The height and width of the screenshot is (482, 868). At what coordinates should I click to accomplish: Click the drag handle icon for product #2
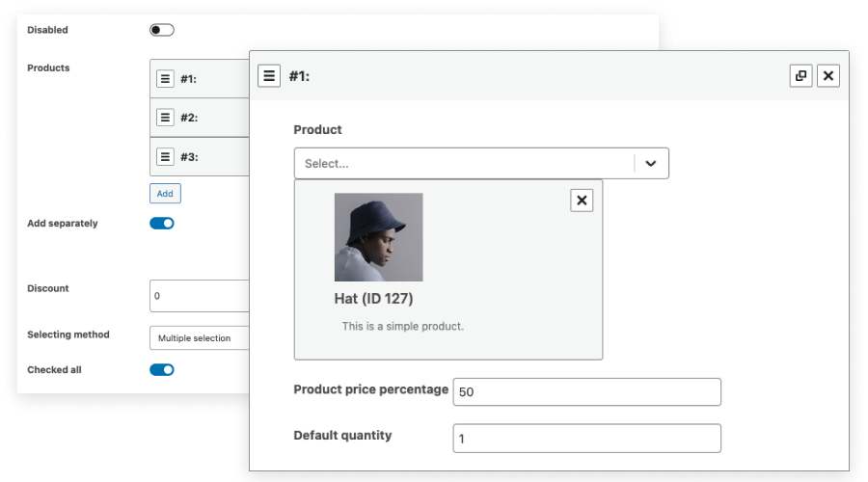click(x=165, y=118)
